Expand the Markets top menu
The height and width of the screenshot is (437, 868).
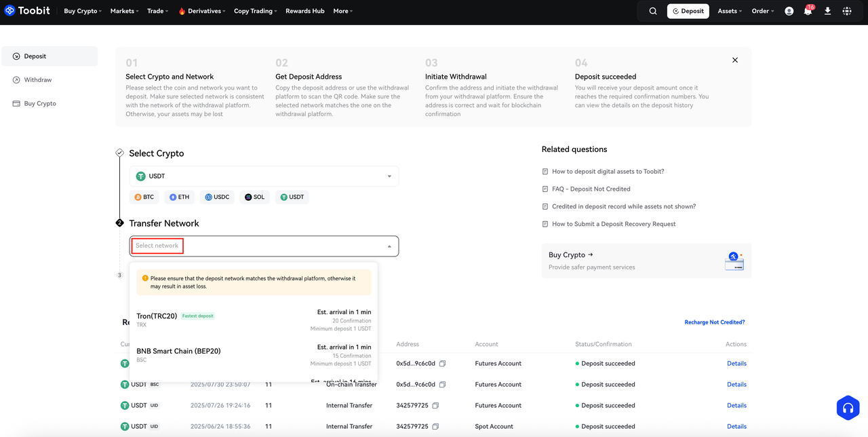pyautogui.click(x=124, y=11)
